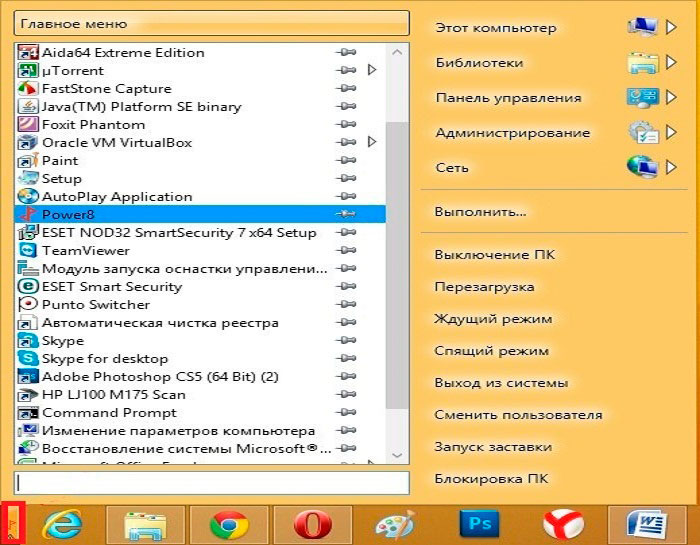Expand the Этот компьютер submenu arrow
This screenshot has height=545, width=700.
point(671,27)
